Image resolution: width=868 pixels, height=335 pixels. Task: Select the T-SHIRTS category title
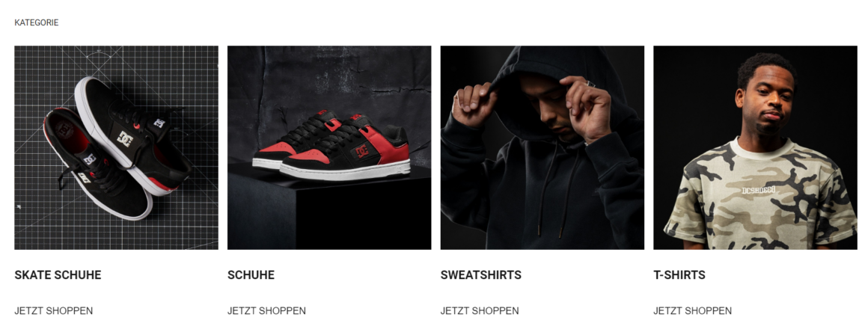679,274
